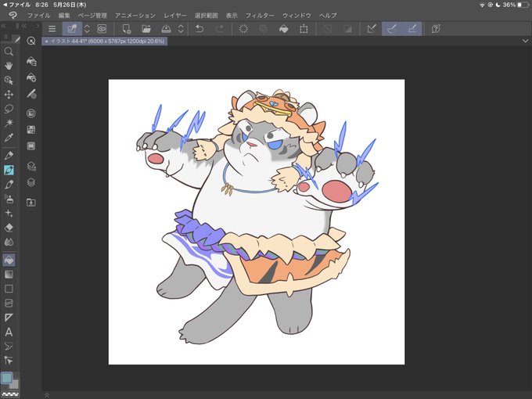Open the Layer panel stack icon

click(31, 182)
